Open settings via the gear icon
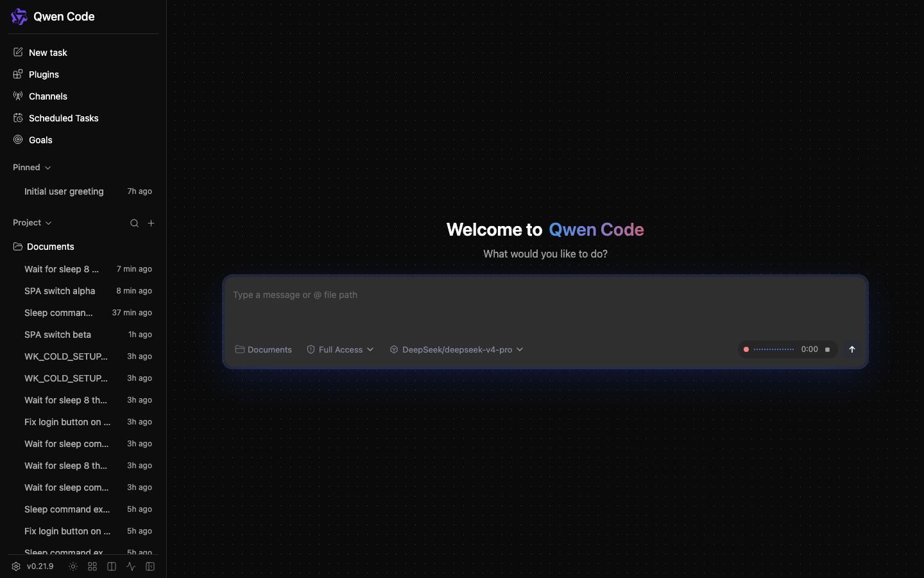924x578 pixels. point(16,566)
